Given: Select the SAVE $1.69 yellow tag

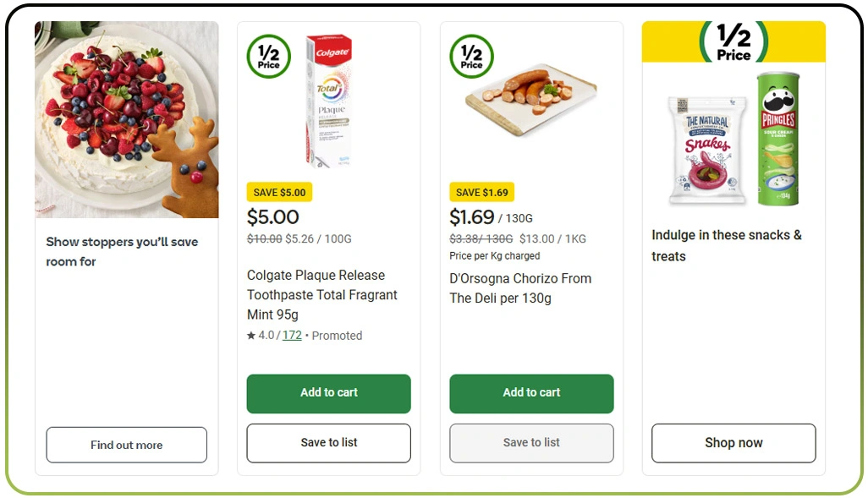Looking at the screenshot, I should tap(481, 192).
